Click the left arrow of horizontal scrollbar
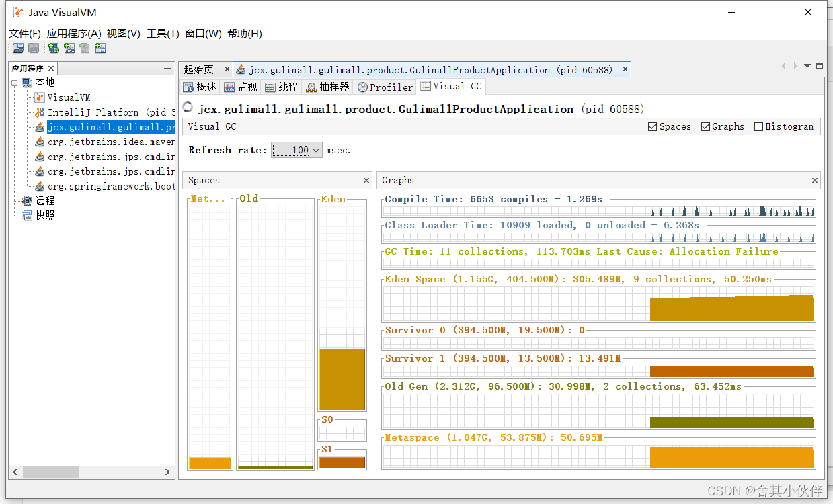The width and height of the screenshot is (833, 504). [x=15, y=472]
